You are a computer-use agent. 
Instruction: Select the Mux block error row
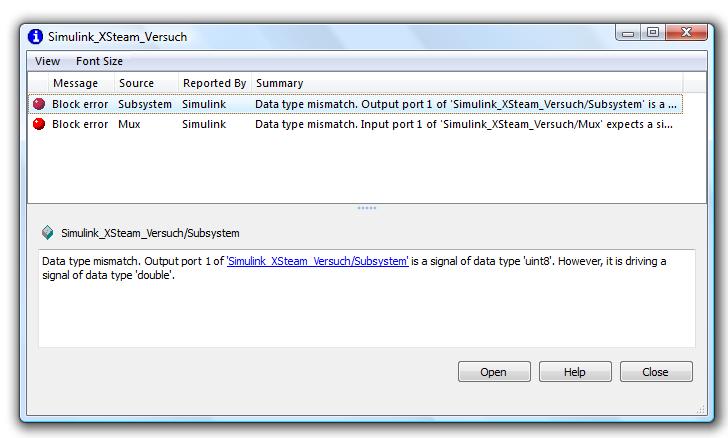400,125
